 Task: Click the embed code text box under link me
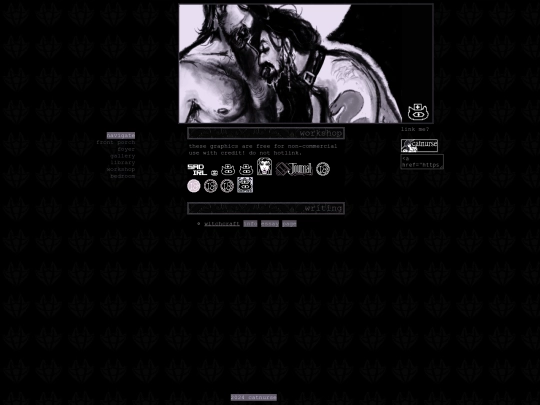422,162
